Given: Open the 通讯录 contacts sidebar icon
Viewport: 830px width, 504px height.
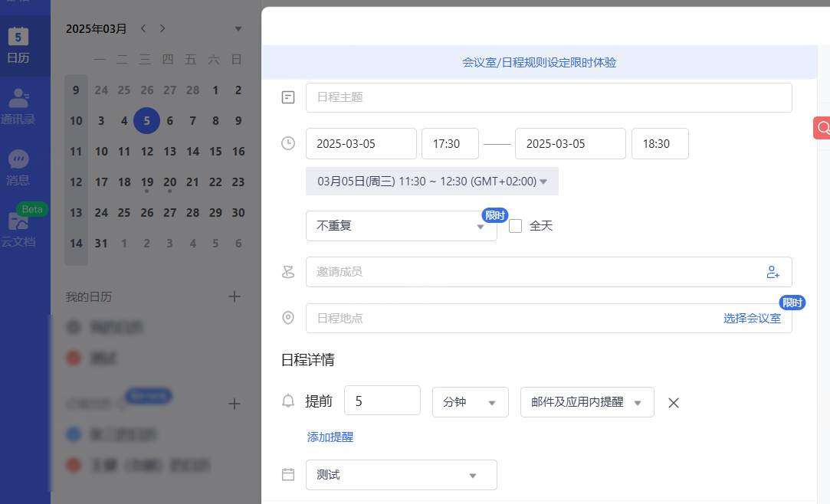Looking at the screenshot, I should [18, 106].
